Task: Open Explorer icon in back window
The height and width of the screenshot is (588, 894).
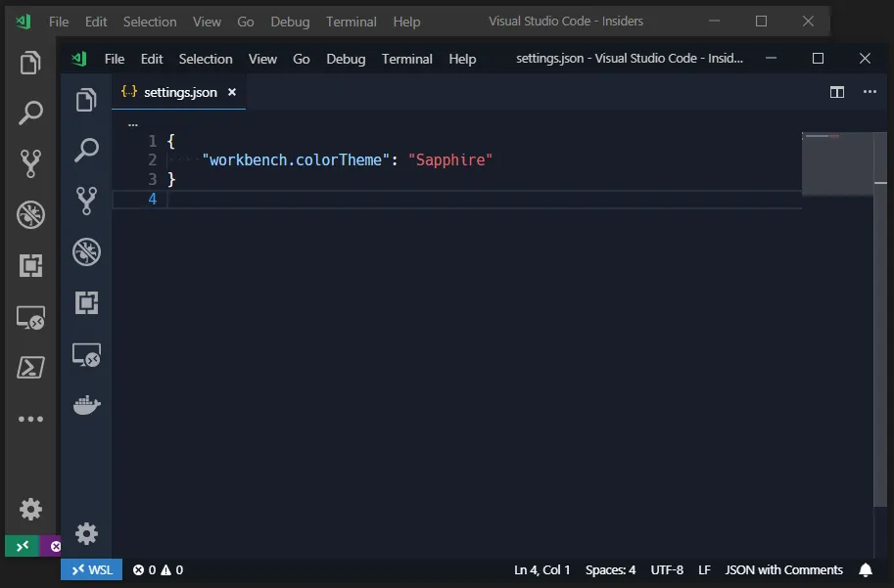Action: tap(30, 63)
